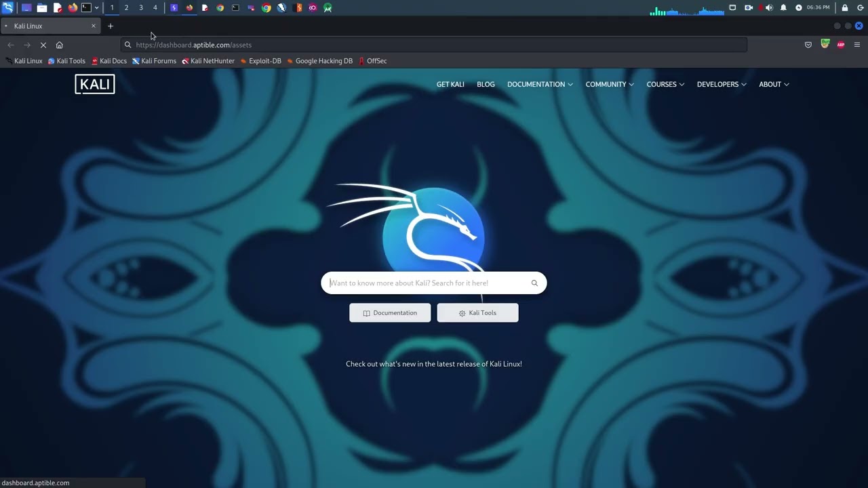Viewport: 868px width, 488px height.
Task: Open the Kali Linux bookmark
Action: coord(24,61)
